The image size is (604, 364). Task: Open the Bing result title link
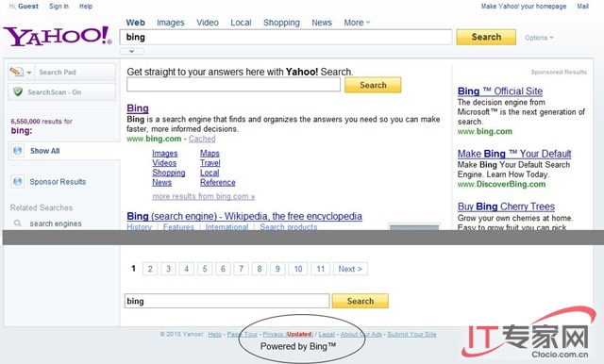138,108
